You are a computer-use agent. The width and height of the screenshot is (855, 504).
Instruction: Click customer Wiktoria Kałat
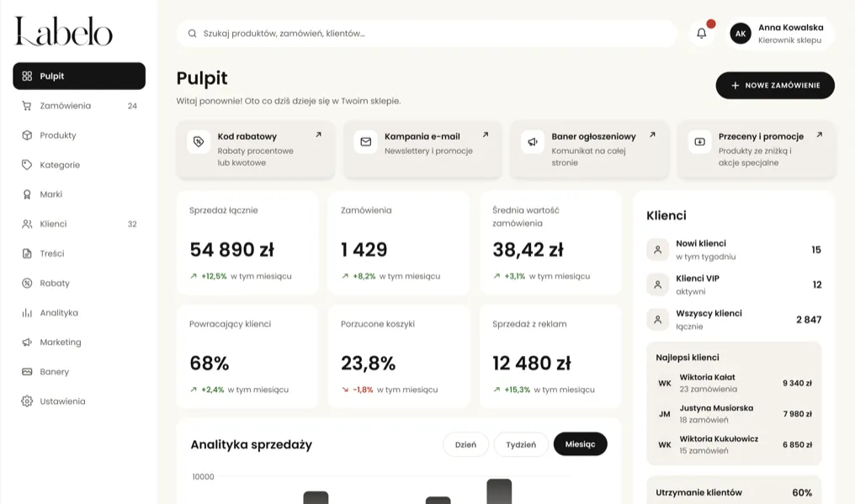tap(734, 383)
